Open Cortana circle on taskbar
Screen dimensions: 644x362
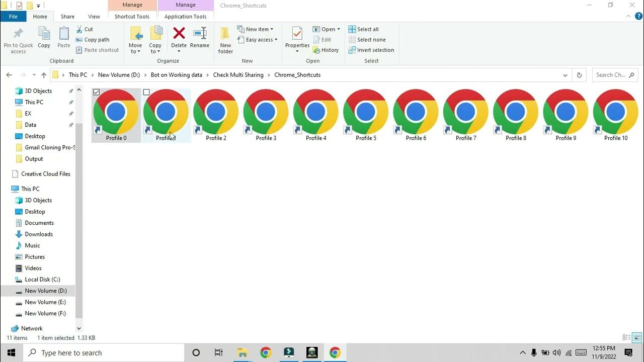point(196,352)
